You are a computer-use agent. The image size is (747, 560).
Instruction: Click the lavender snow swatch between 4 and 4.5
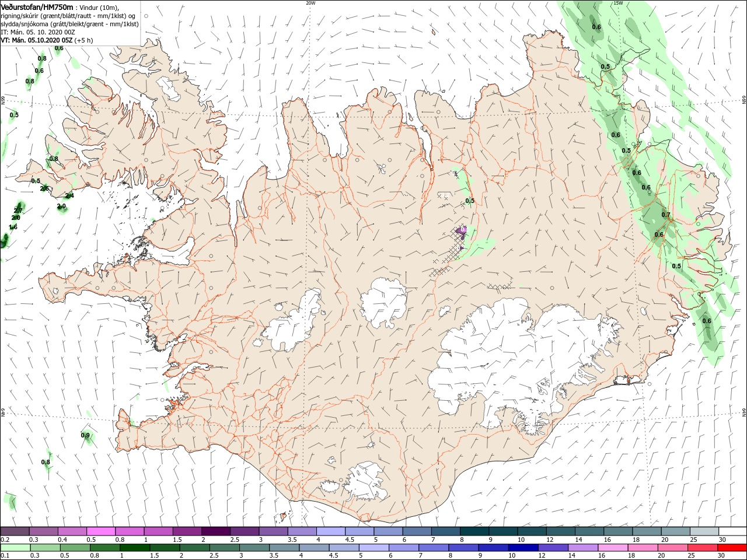[331, 531]
